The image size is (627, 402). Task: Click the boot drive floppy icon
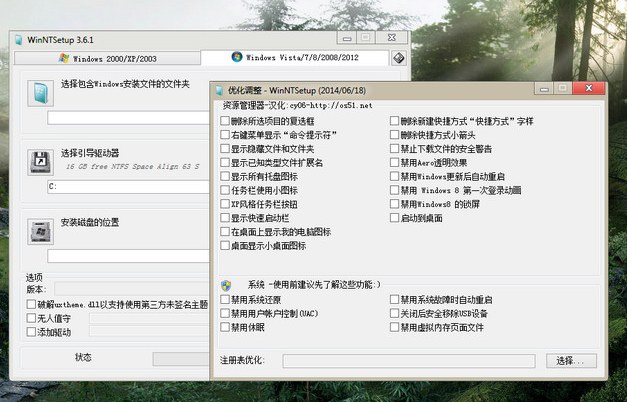pyautogui.click(x=40, y=162)
